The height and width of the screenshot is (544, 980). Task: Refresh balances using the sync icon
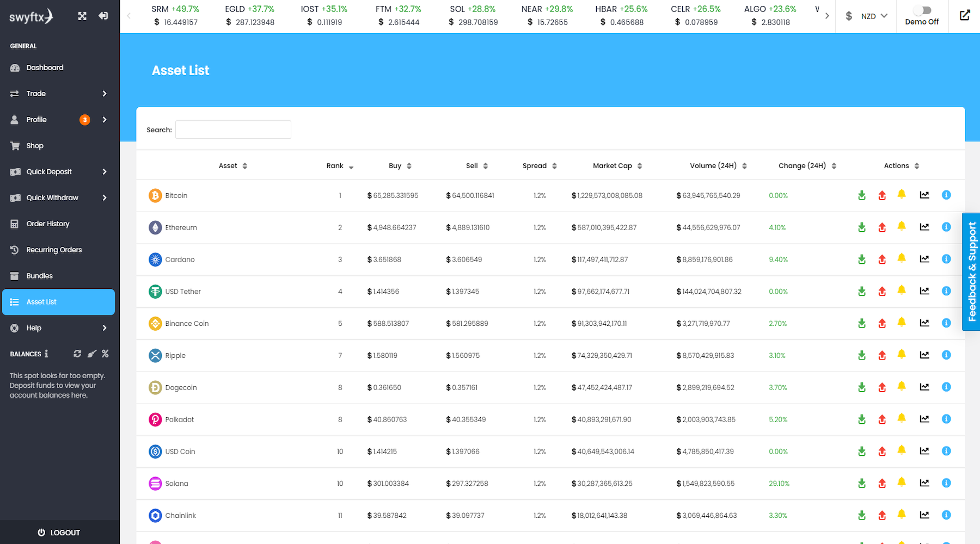(77, 354)
